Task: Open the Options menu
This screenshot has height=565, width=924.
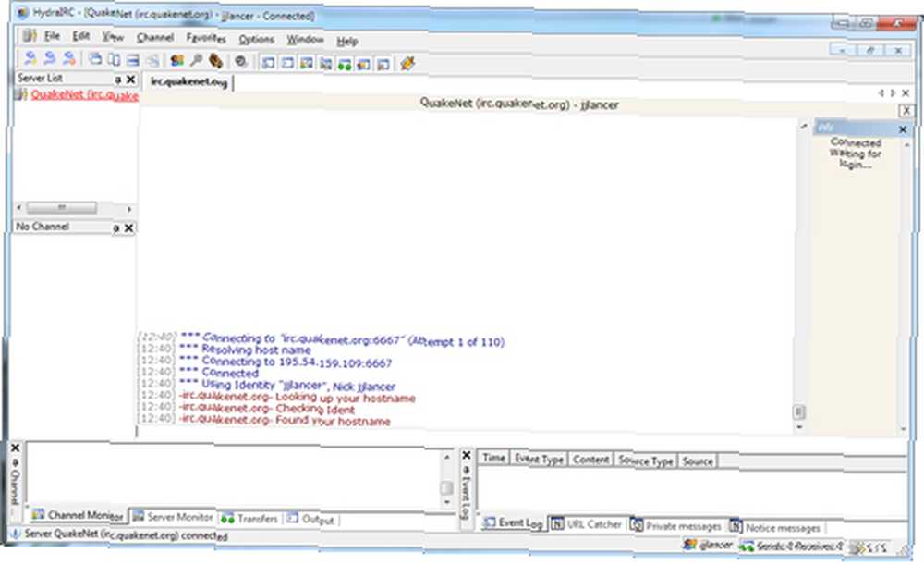Action: pos(256,40)
